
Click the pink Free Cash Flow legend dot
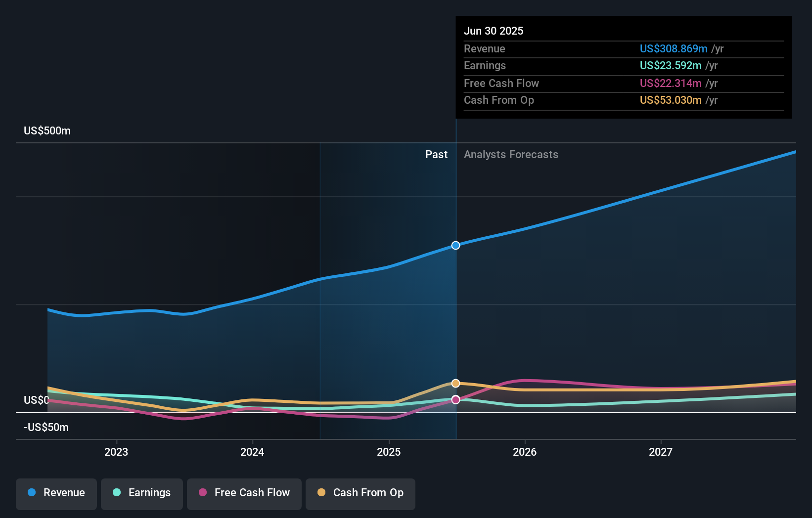tap(202, 493)
